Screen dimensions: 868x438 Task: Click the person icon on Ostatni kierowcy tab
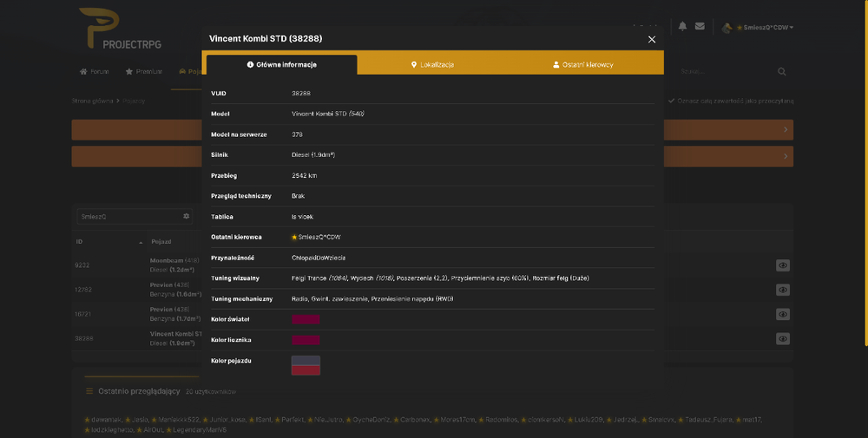pos(556,65)
